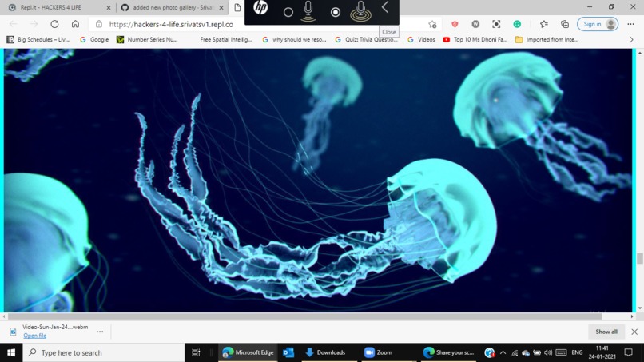Open the Quiz Trivia Questio... bookmark
Screen dimensions: 644x362
pos(367,39)
